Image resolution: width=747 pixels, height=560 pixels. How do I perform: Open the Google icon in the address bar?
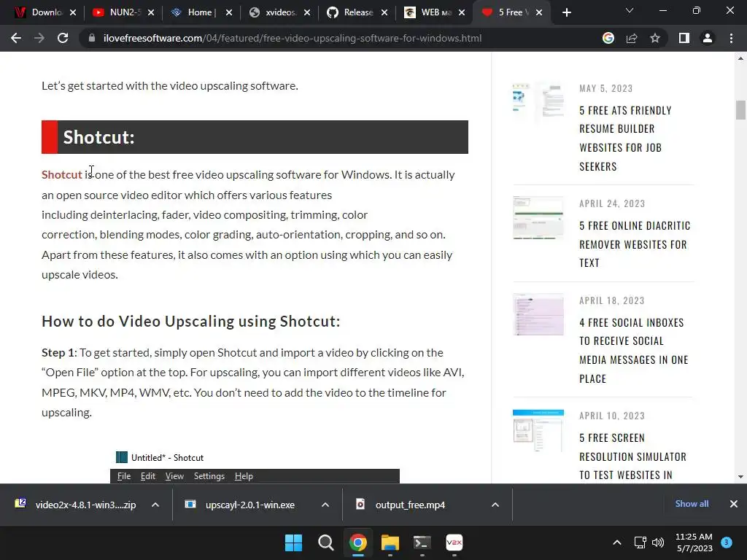coord(608,38)
